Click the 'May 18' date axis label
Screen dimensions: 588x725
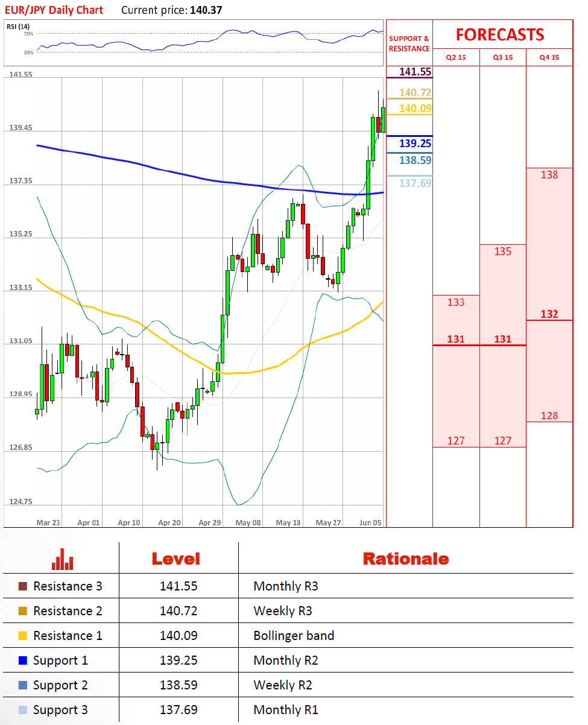[288, 522]
